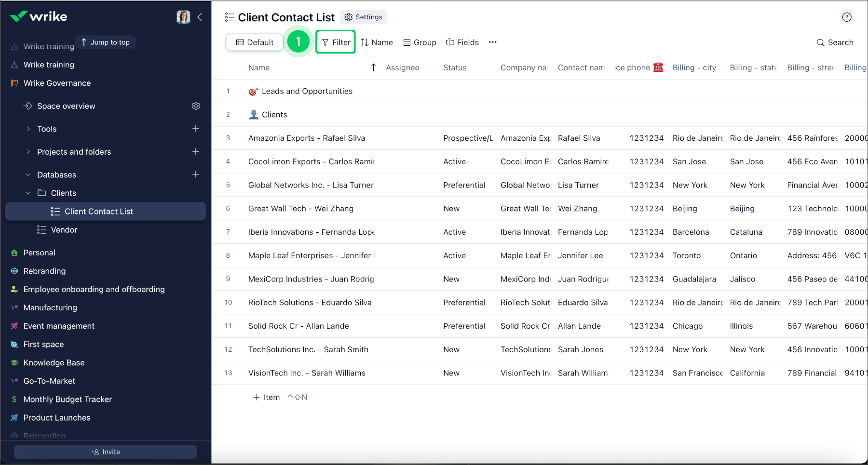Viewport: 868px width, 465px height.
Task: Add new item to Projects and folders
Action: pyautogui.click(x=196, y=152)
